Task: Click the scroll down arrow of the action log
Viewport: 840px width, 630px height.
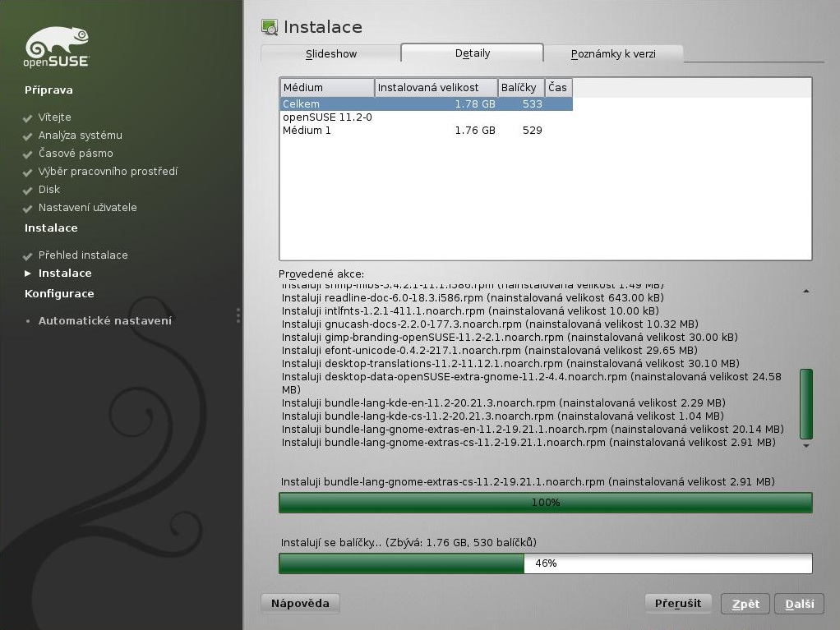Action: (806, 445)
